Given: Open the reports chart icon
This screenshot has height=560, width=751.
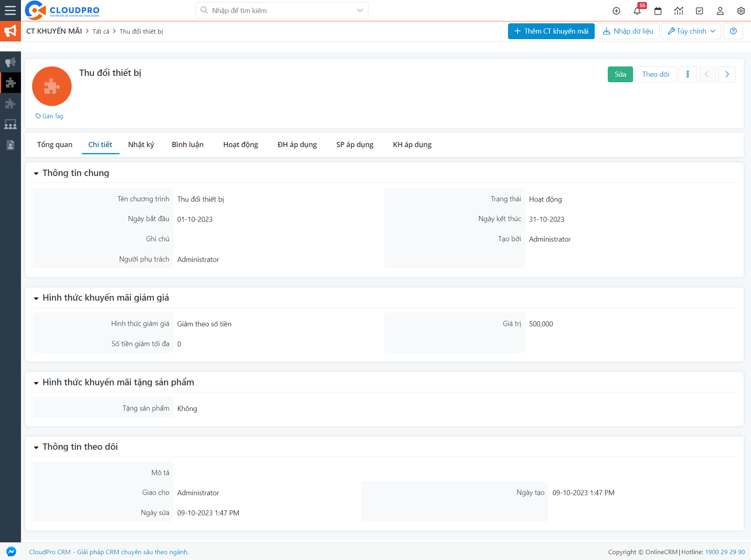Looking at the screenshot, I should 679,11.
